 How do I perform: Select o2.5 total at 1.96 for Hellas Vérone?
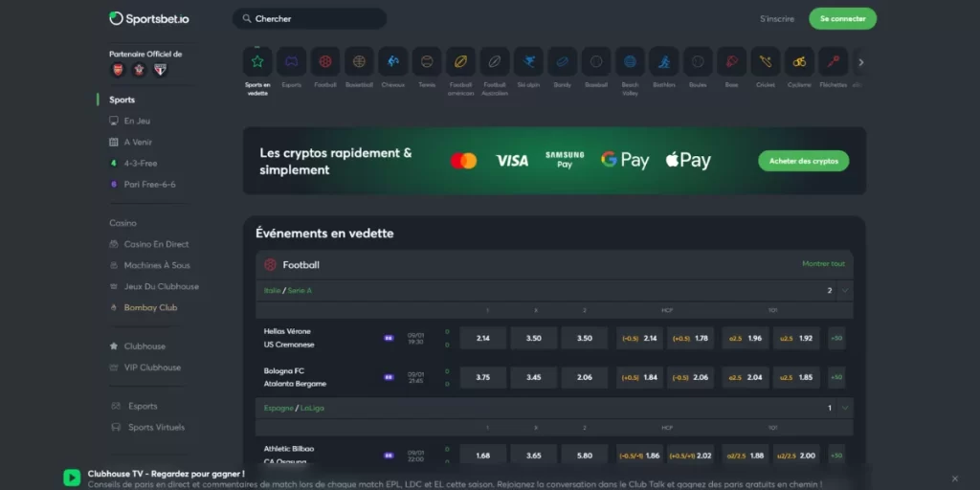click(746, 338)
